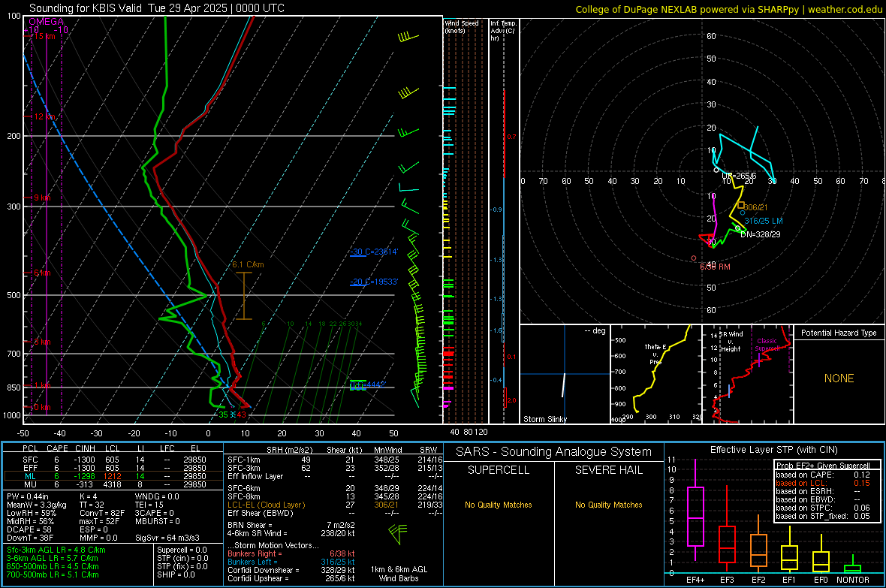
Task: Click the Bunkers Left = 316/25 kt line
Action: (x=291, y=562)
